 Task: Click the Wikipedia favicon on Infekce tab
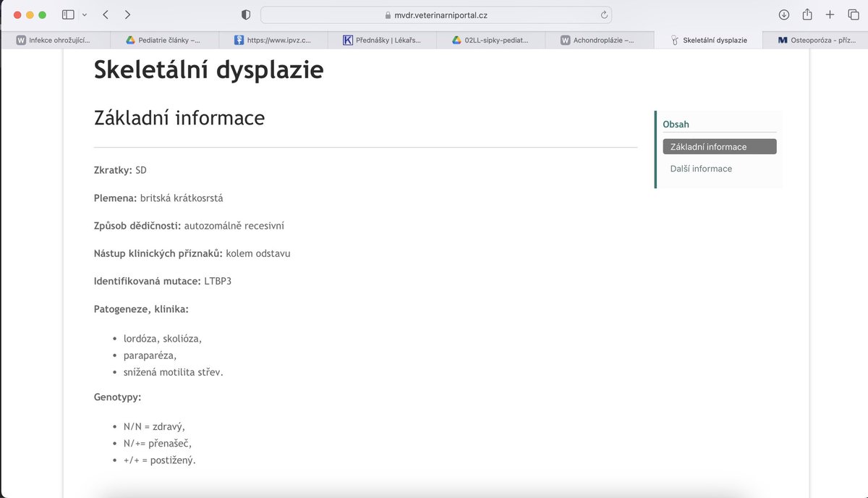[20, 41]
